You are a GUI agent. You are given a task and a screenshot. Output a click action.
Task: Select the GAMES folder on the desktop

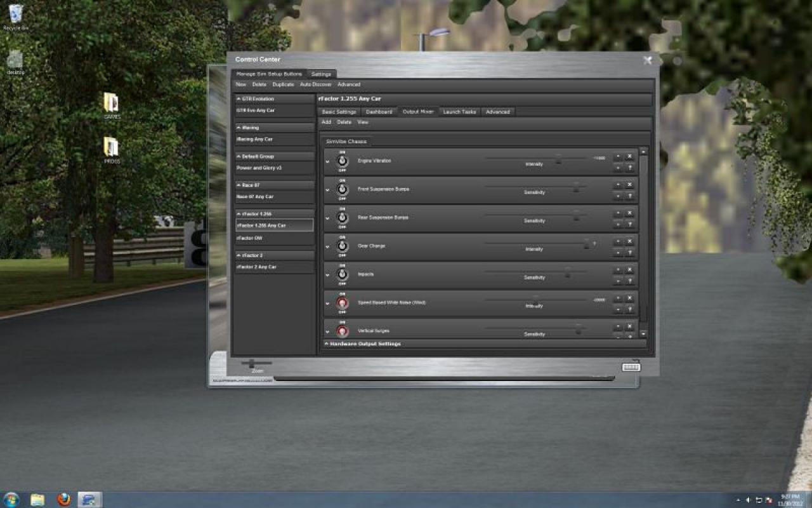pyautogui.click(x=112, y=106)
